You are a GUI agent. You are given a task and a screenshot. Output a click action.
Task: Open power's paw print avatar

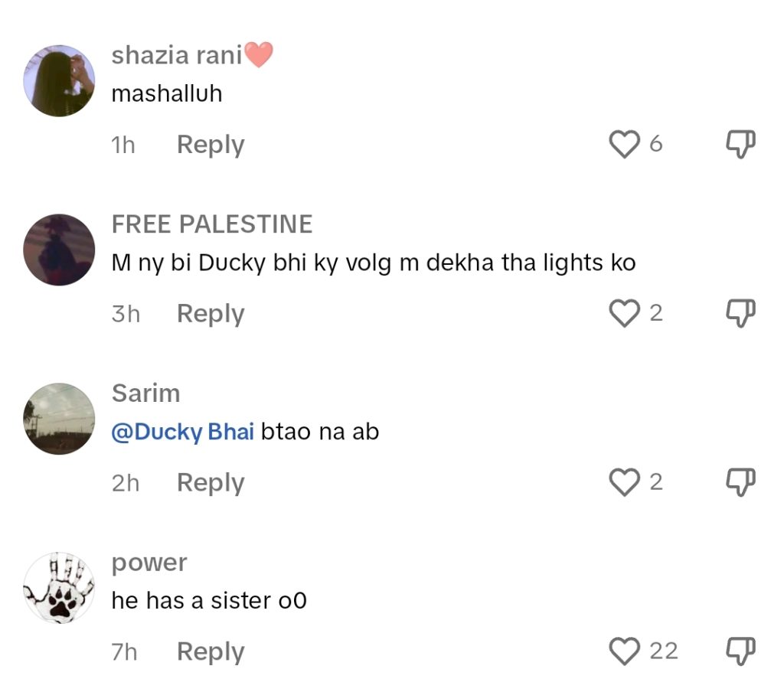pyautogui.click(x=59, y=588)
